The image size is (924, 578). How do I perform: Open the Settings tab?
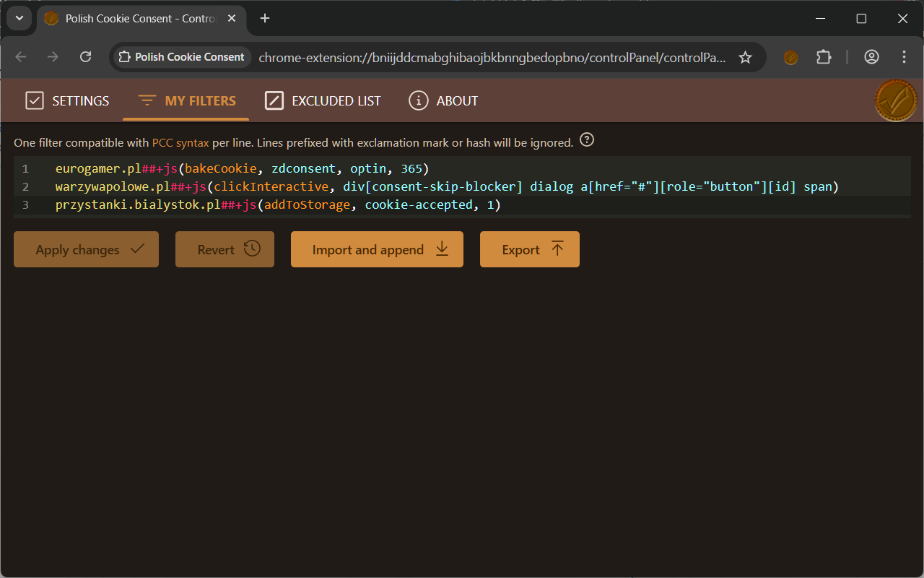[67, 100]
